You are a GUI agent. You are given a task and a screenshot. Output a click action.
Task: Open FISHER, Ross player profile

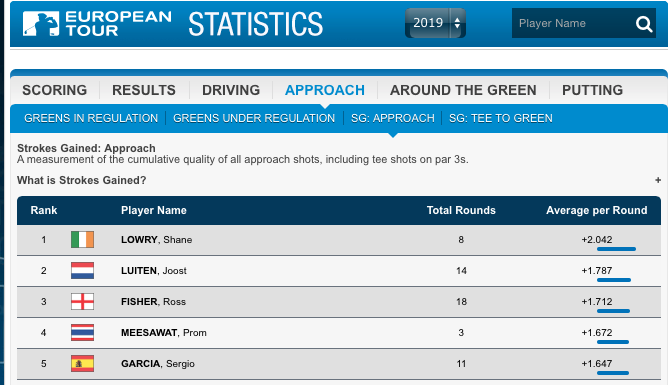coord(153,302)
